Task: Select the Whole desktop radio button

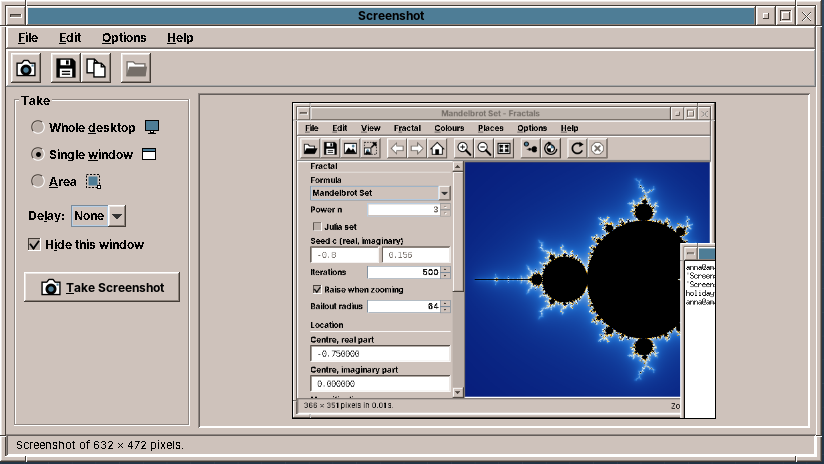Action: [37, 127]
